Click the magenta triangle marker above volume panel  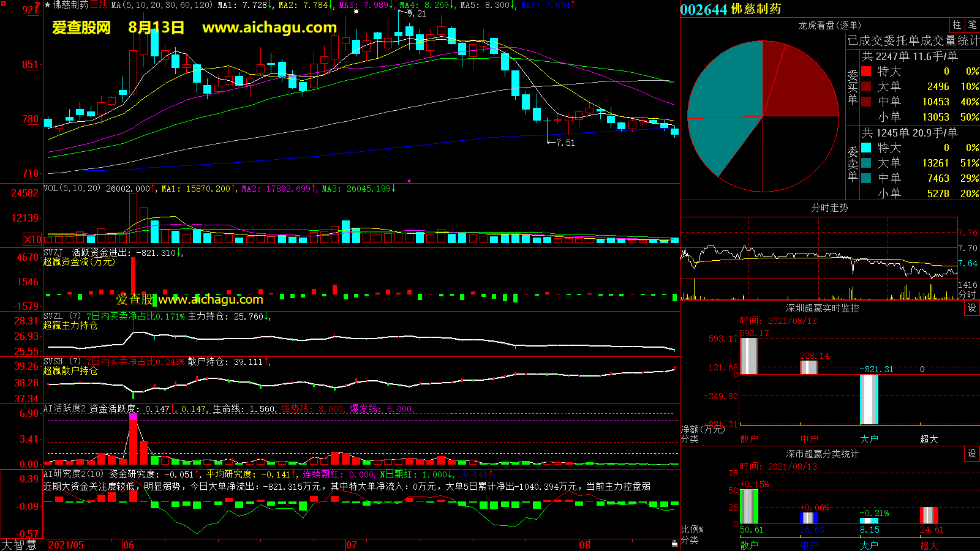[x=409, y=181]
